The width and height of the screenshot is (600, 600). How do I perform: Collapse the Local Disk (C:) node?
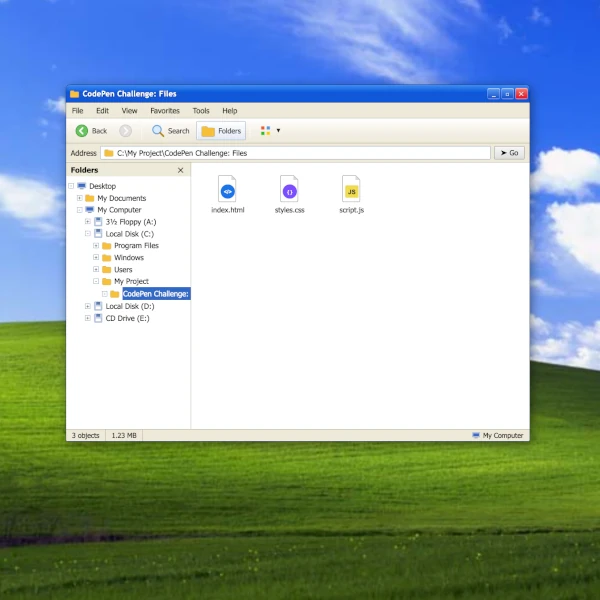(x=88, y=233)
